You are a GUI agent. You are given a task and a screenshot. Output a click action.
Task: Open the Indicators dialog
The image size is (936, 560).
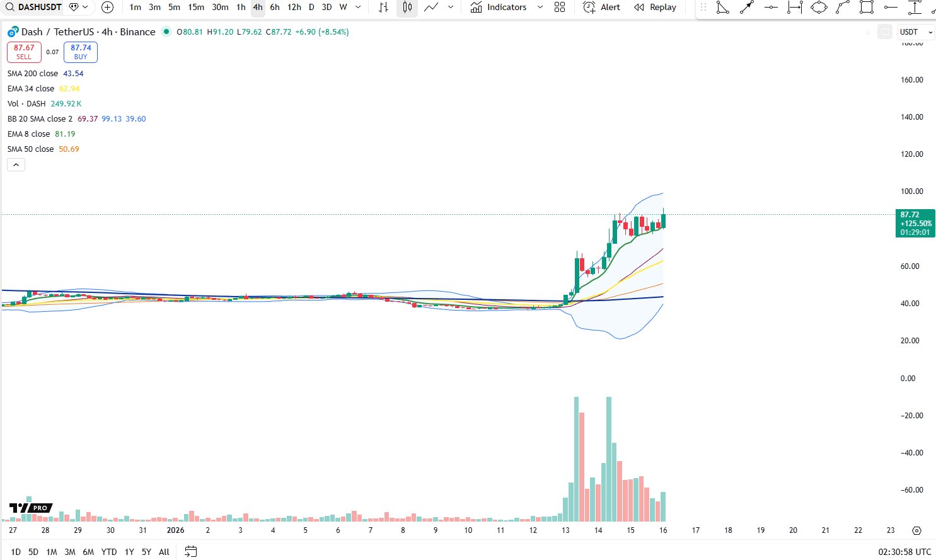pyautogui.click(x=499, y=7)
